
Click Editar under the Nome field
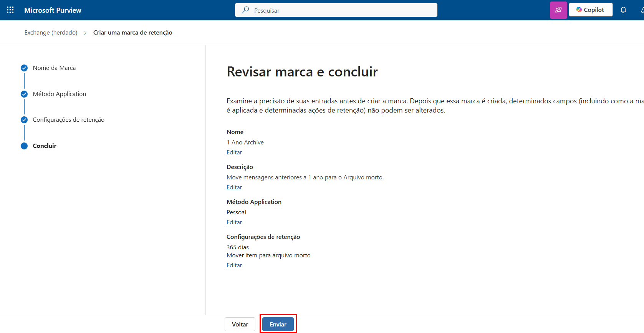click(234, 152)
